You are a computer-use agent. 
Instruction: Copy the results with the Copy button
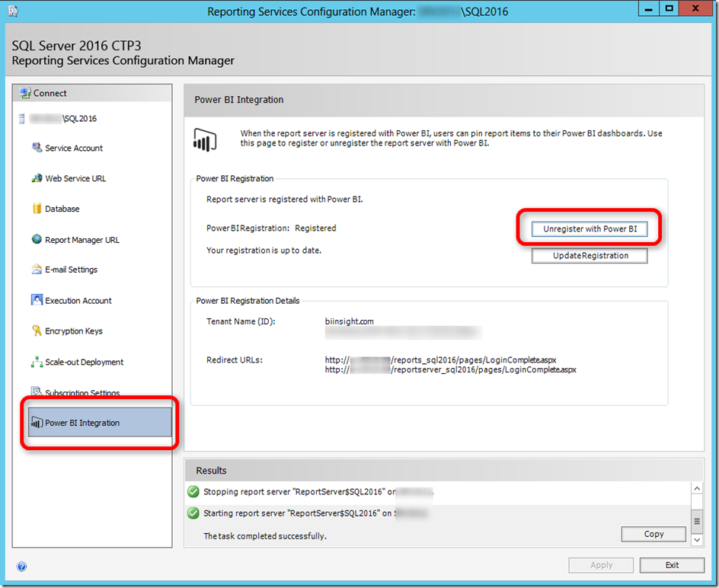653,534
